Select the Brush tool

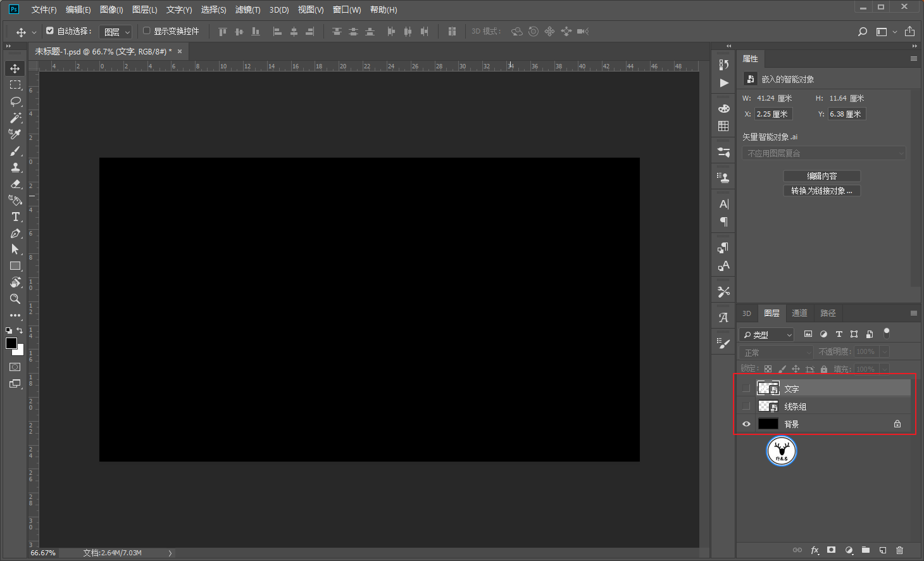click(15, 151)
